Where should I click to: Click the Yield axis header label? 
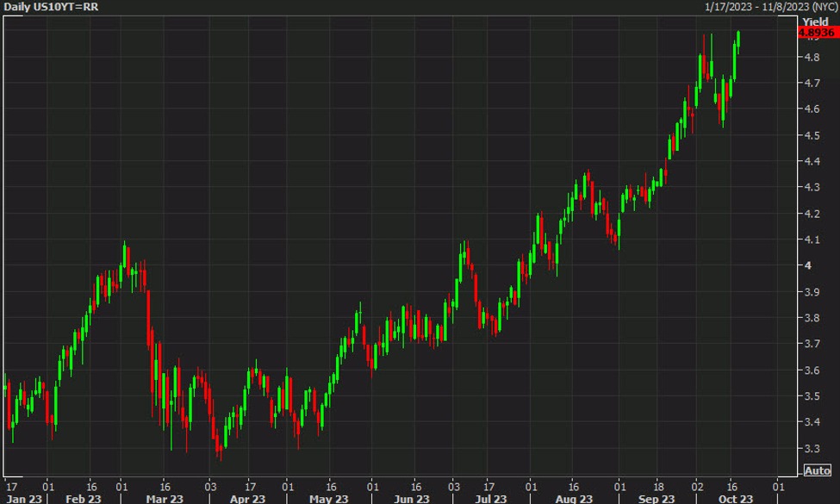coord(814,21)
